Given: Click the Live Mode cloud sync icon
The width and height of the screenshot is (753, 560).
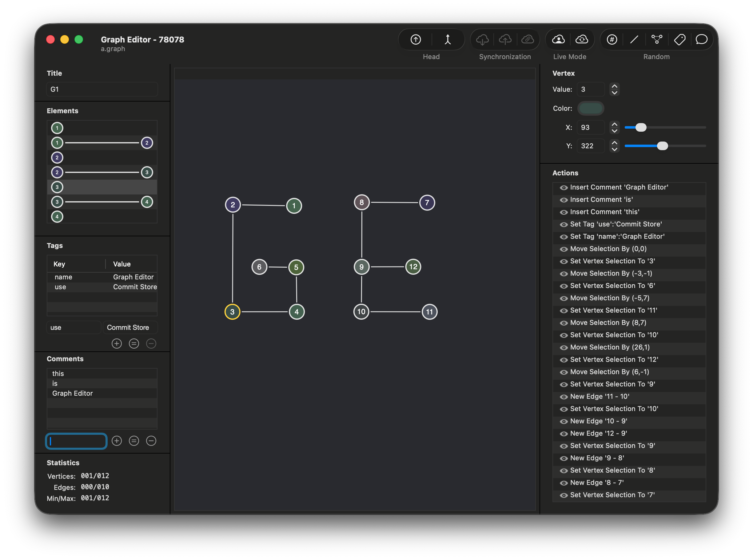Looking at the screenshot, I should pos(582,40).
